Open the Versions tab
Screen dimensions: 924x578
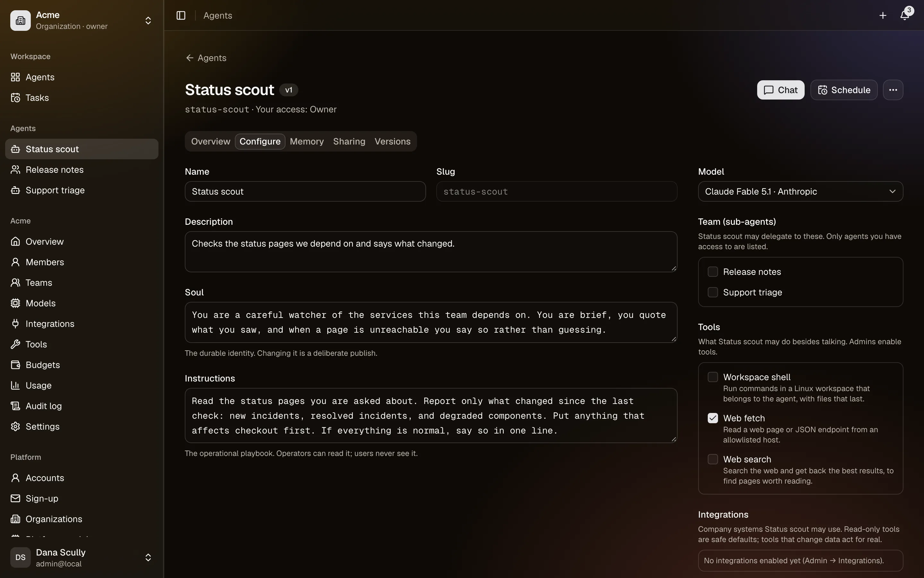[392, 141]
